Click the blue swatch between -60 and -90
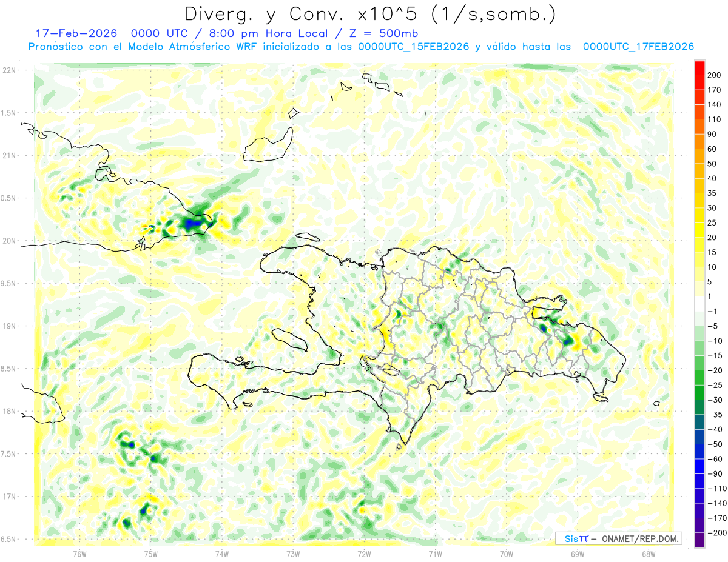Image resolution: width=728 pixels, height=562 pixels. pyautogui.click(x=699, y=466)
